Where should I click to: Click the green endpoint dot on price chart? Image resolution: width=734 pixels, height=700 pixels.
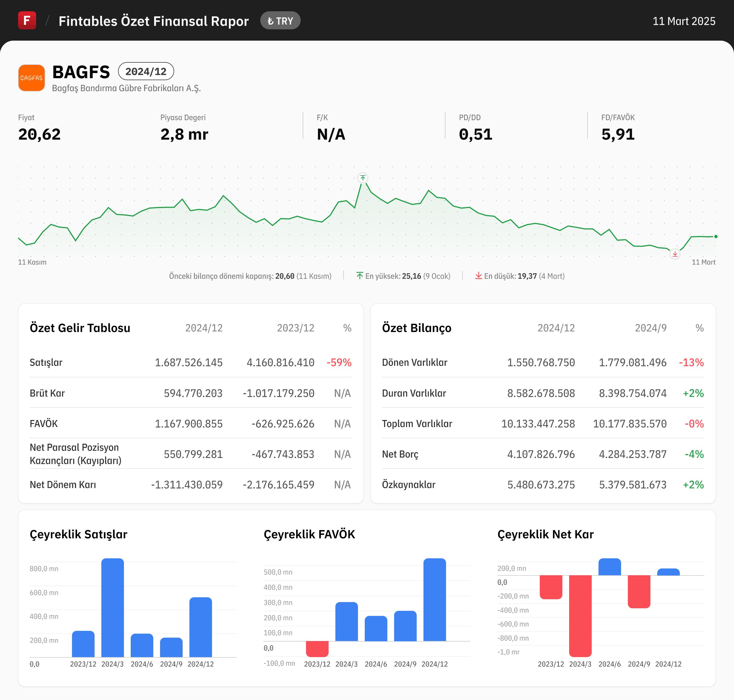coord(716,237)
